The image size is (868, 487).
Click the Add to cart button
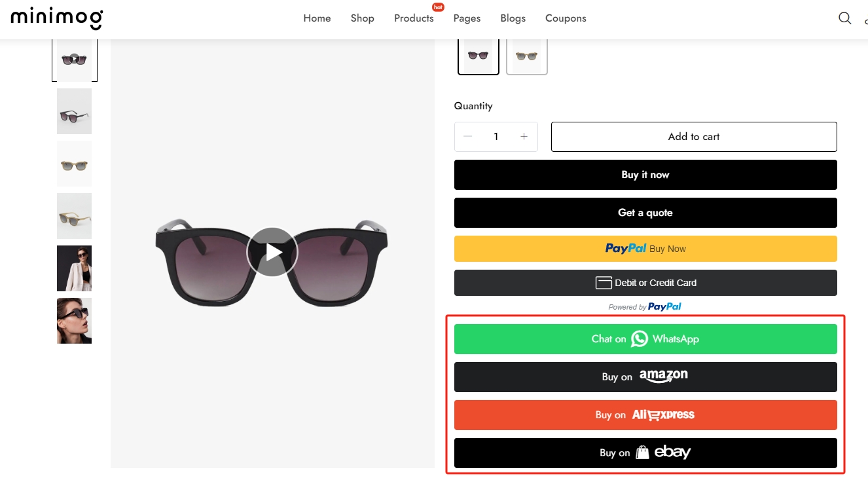(694, 137)
